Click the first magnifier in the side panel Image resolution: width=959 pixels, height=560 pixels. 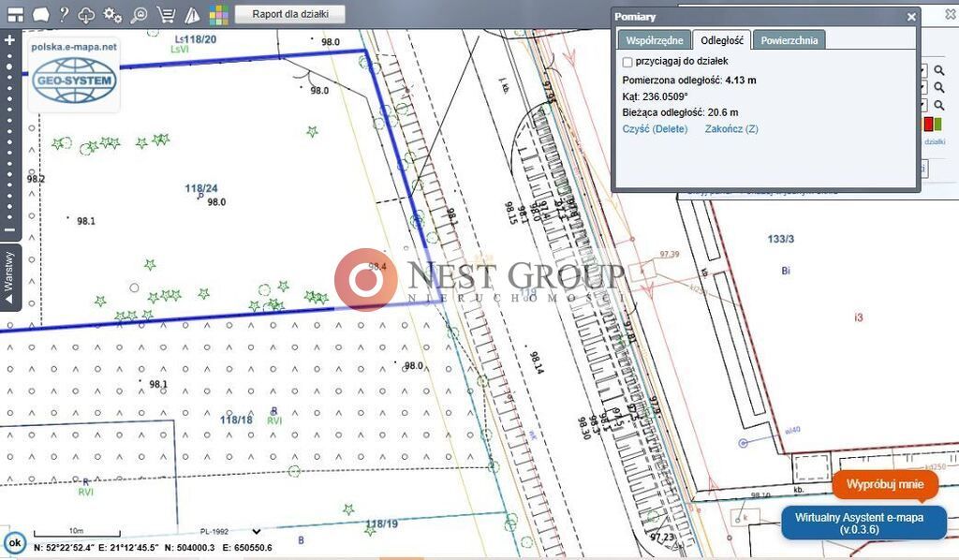pos(938,71)
